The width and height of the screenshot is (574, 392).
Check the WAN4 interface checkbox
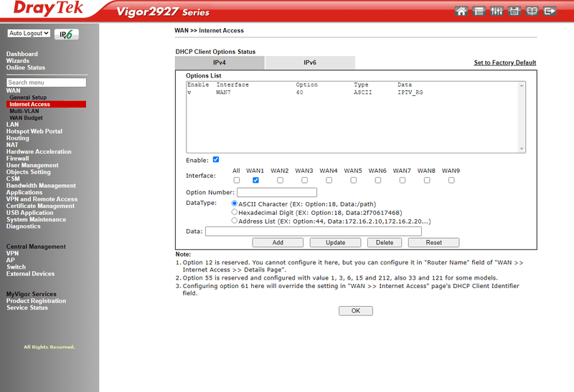point(329,181)
